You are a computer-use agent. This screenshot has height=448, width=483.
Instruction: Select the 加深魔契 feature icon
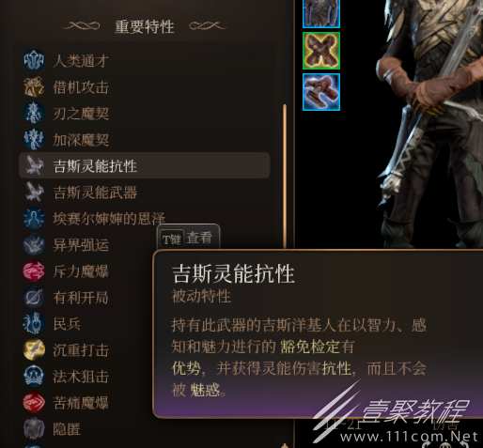[34, 139]
